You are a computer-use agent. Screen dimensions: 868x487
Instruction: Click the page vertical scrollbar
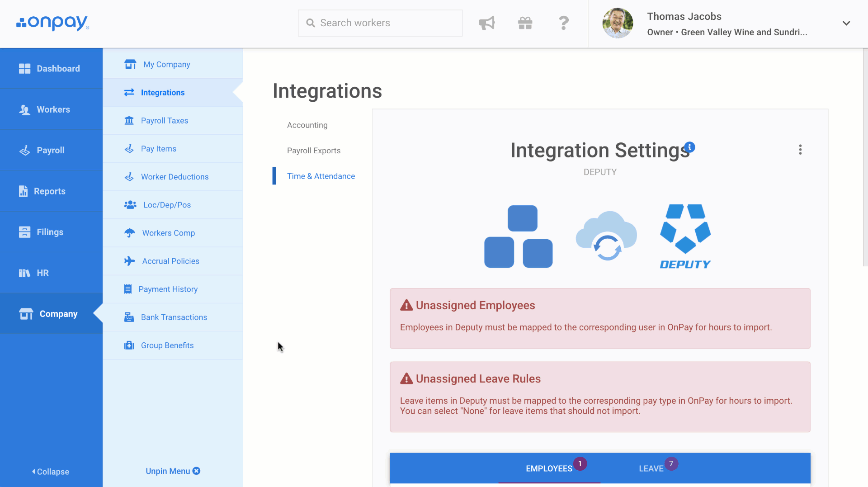click(x=865, y=157)
